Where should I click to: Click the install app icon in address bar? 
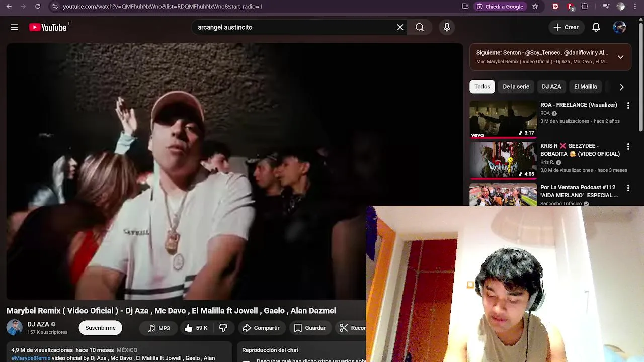click(465, 7)
